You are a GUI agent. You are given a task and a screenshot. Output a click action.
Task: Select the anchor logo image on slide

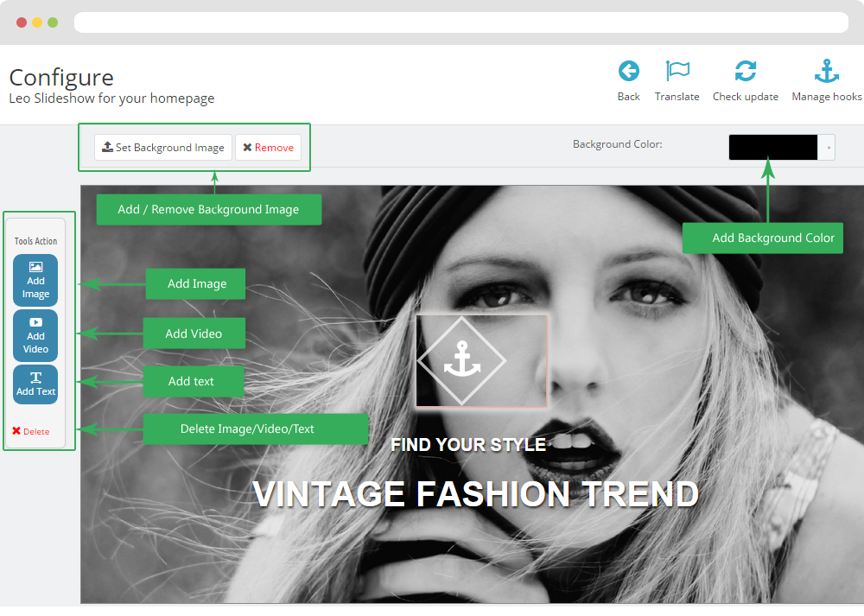coord(481,361)
